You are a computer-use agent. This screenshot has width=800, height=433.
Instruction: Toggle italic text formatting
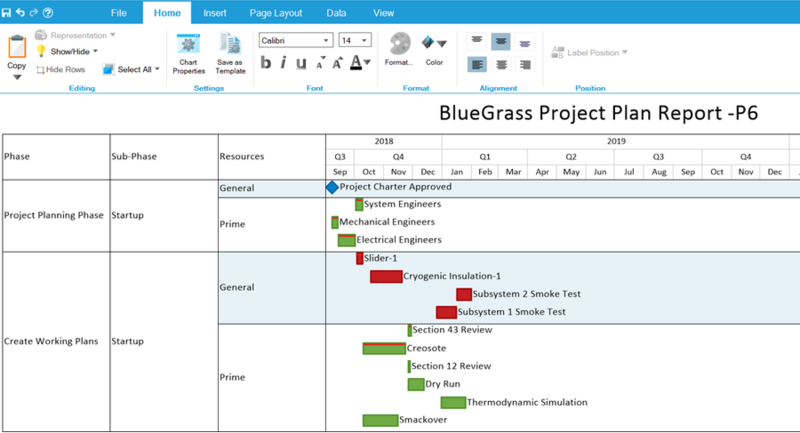click(x=283, y=63)
